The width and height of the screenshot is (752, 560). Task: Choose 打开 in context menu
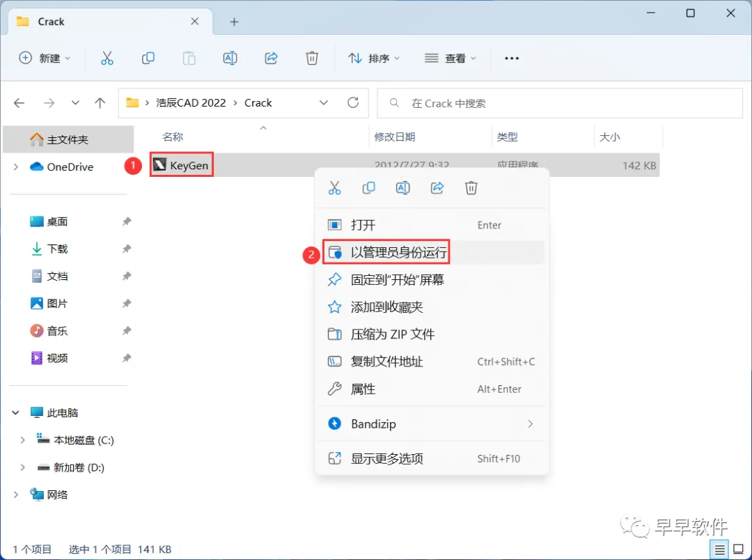point(432,225)
